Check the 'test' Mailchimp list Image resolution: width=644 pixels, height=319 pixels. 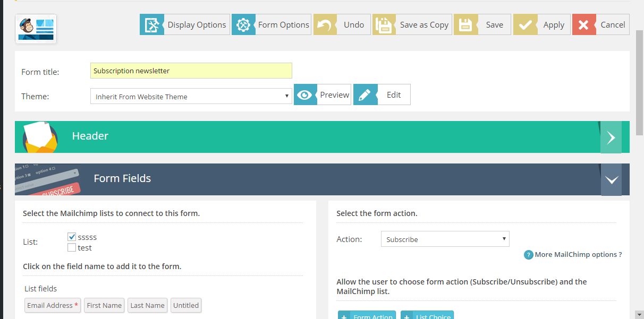pos(72,247)
